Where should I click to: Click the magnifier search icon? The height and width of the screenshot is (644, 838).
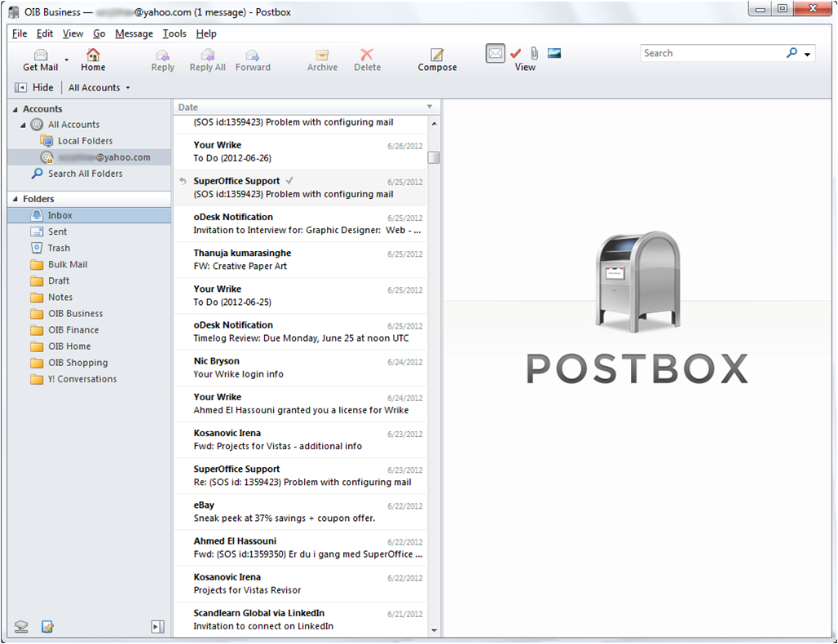[792, 52]
